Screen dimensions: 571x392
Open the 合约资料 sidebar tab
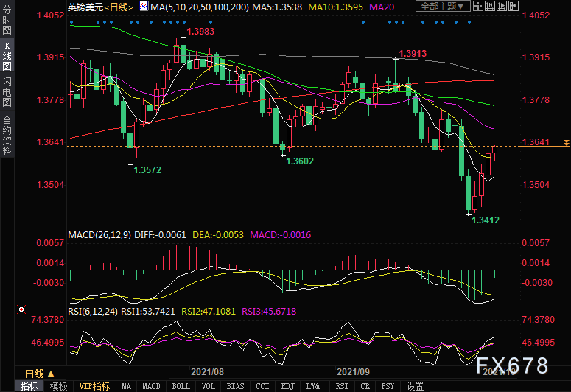7,135
